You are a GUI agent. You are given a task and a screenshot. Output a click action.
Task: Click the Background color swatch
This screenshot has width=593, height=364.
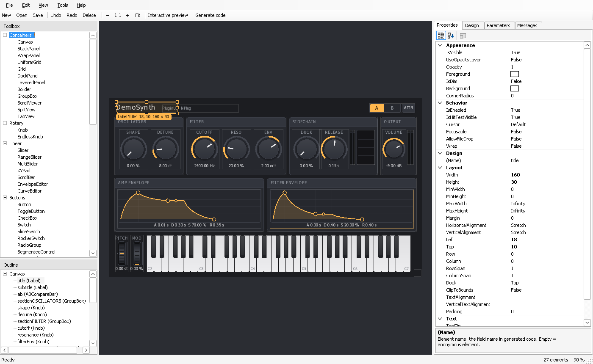coord(514,88)
